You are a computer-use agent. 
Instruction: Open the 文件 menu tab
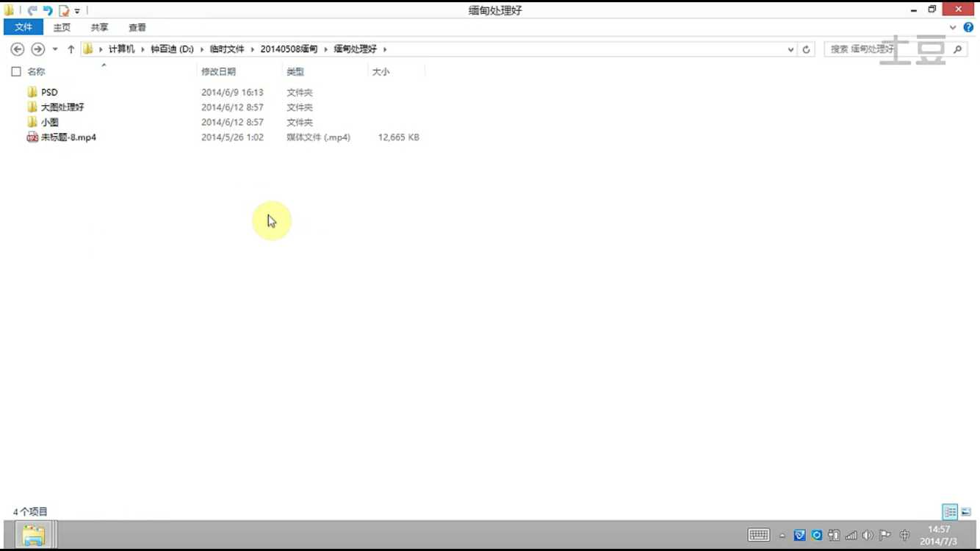[24, 27]
